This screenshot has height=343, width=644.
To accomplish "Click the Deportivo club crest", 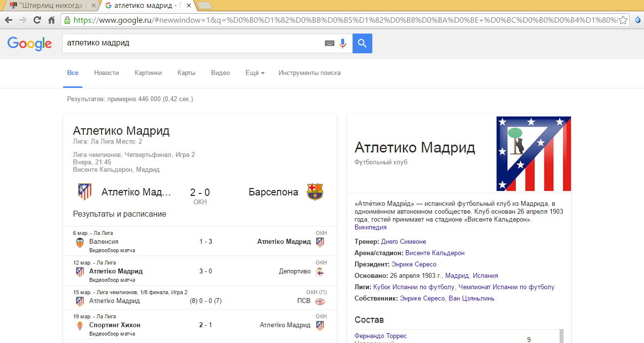I will (320, 271).
